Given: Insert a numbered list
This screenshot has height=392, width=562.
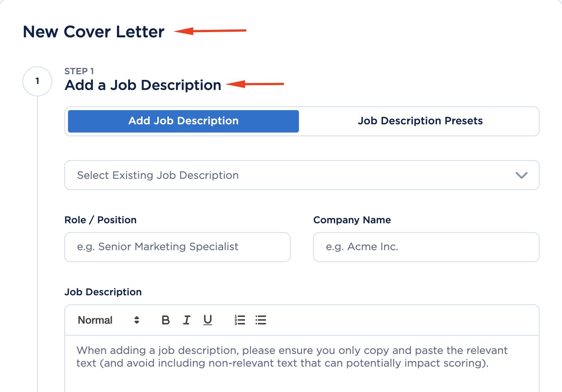Looking at the screenshot, I should (240, 320).
